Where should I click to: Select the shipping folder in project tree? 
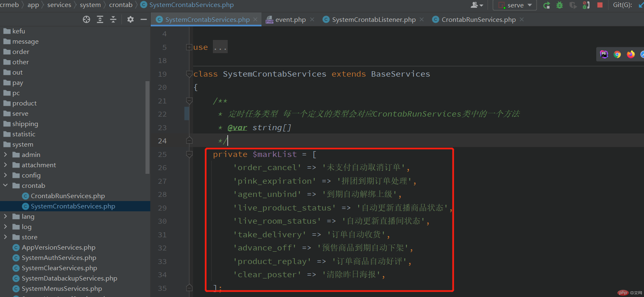point(25,124)
